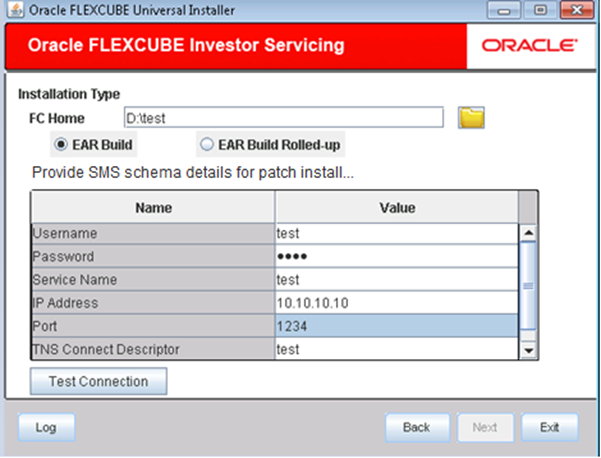Click the Value column header
Viewport: 601px width, 458px height.
pos(397,207)
